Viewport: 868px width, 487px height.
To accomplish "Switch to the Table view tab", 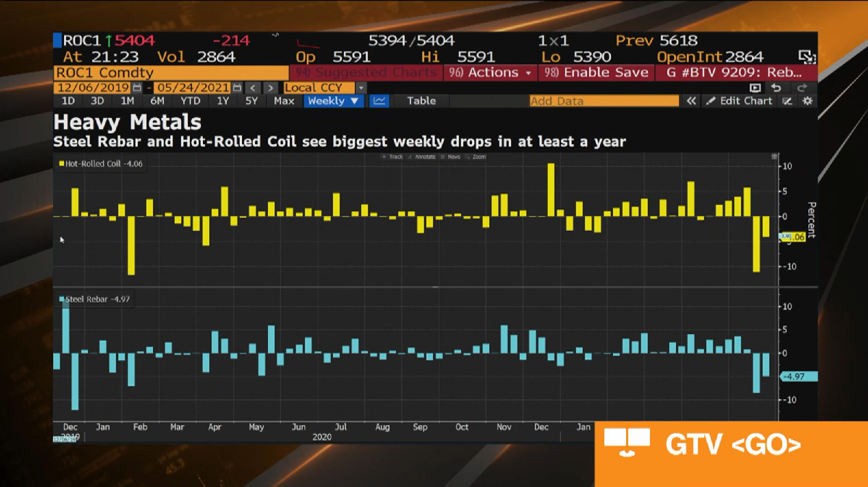I will [x=421, y=101].
